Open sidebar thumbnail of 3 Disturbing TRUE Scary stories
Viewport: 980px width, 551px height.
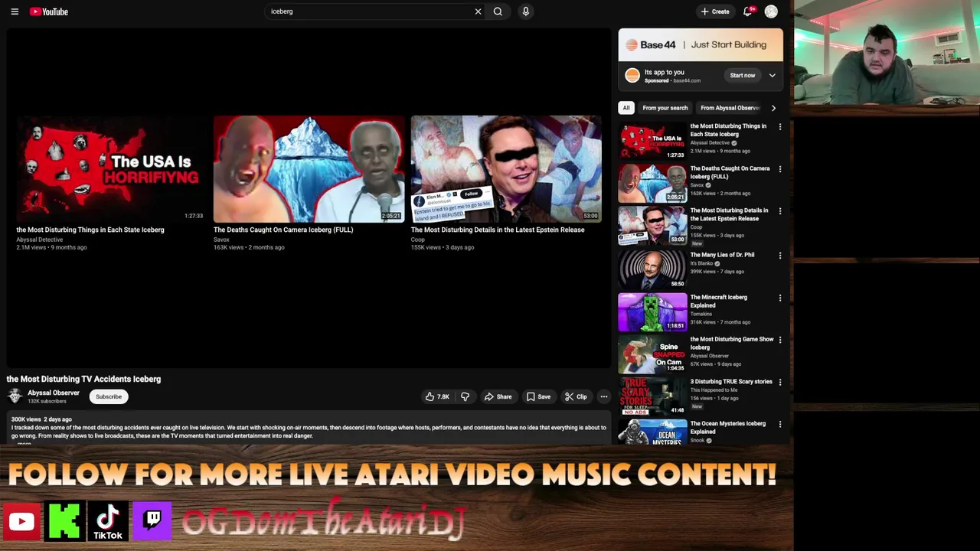652,396
